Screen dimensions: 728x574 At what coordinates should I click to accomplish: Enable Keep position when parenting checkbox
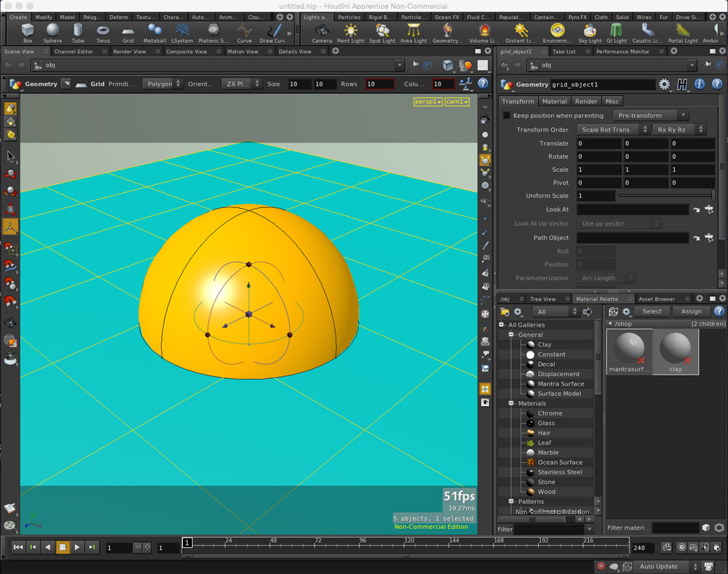pyautogui.click(x=507, y=116)
